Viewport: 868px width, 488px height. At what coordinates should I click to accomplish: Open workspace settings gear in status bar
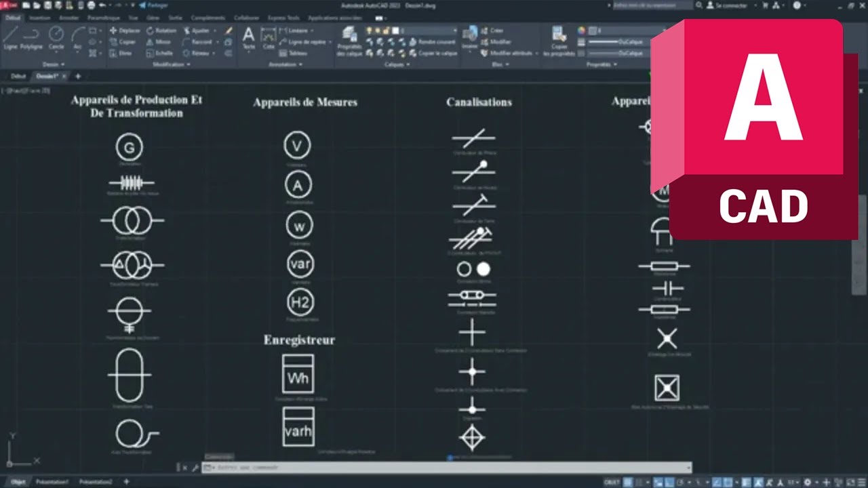[x=807, y=482]
